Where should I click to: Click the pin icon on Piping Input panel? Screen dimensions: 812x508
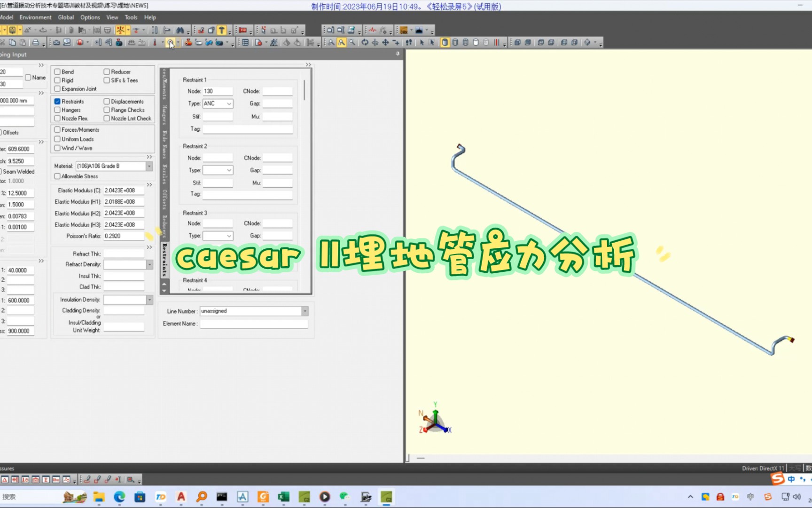tap(398, 54)
